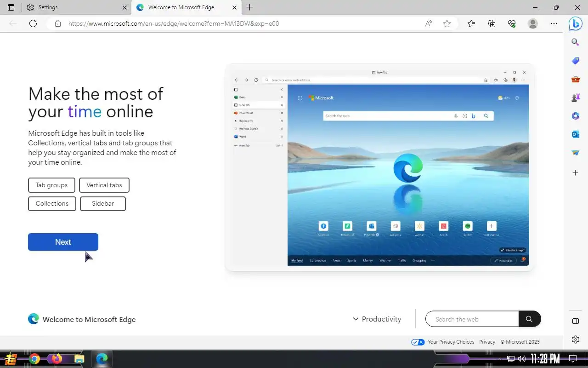Image resolution: width=588 pixels, height=368 pixels.
Task: Open volume control in system tray
Action: (x=521, y=359)
